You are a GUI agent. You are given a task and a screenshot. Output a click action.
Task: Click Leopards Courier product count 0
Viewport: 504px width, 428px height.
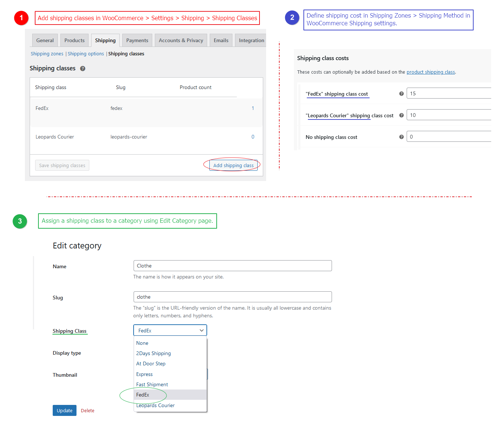pyautogui.click(x=253, y=137)
